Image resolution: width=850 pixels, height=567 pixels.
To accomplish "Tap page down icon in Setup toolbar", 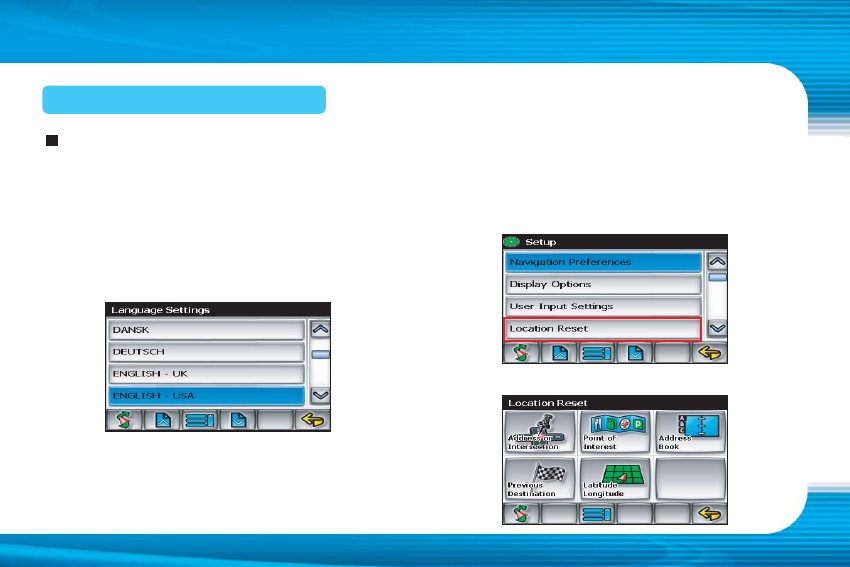I will 635,353.
